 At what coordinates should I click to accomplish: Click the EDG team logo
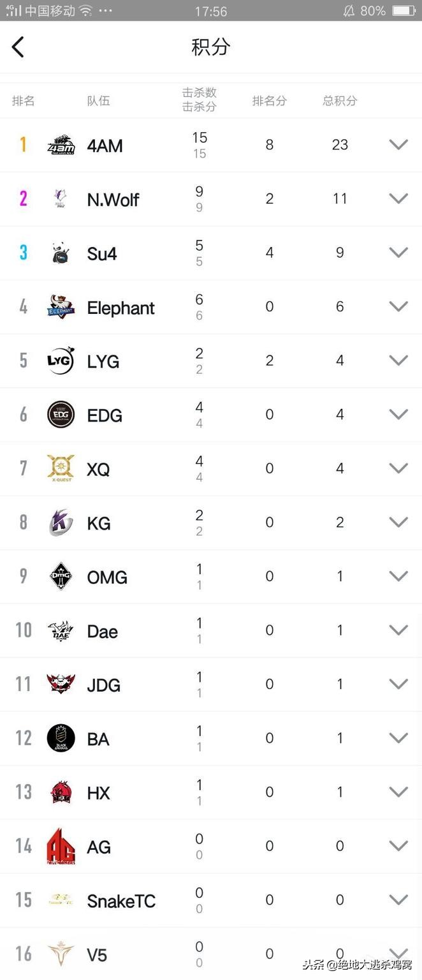pyautogui.click(x=61, y=415)
